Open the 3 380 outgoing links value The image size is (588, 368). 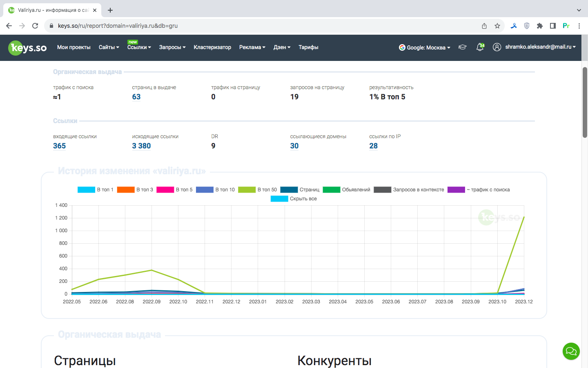click(142, 146)
